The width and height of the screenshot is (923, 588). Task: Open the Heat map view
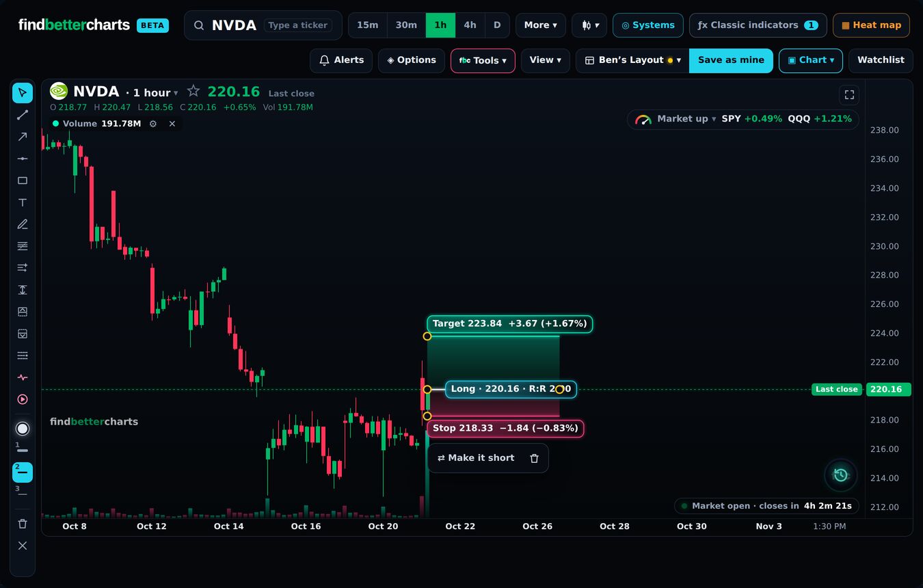[871, 25]
